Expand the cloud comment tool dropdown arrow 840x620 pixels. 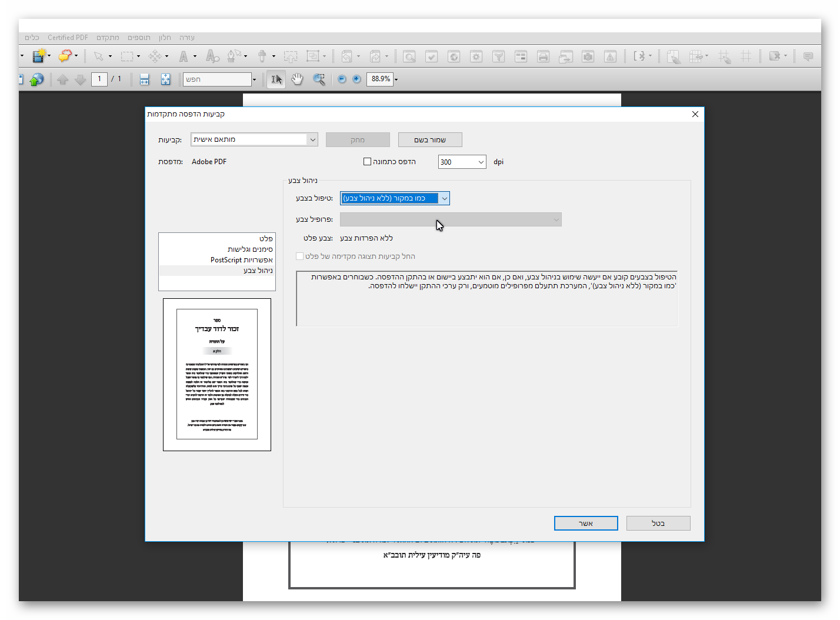[76, 56]
